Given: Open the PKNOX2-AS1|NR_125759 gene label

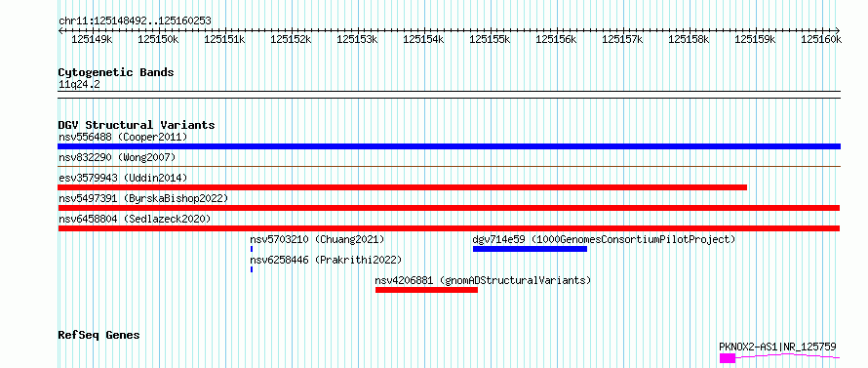Looking at the screenshot, I should 777,347.
